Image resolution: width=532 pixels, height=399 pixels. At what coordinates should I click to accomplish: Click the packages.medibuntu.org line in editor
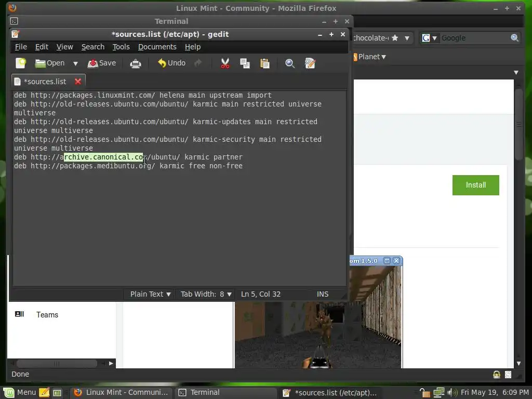coord(128,166)
